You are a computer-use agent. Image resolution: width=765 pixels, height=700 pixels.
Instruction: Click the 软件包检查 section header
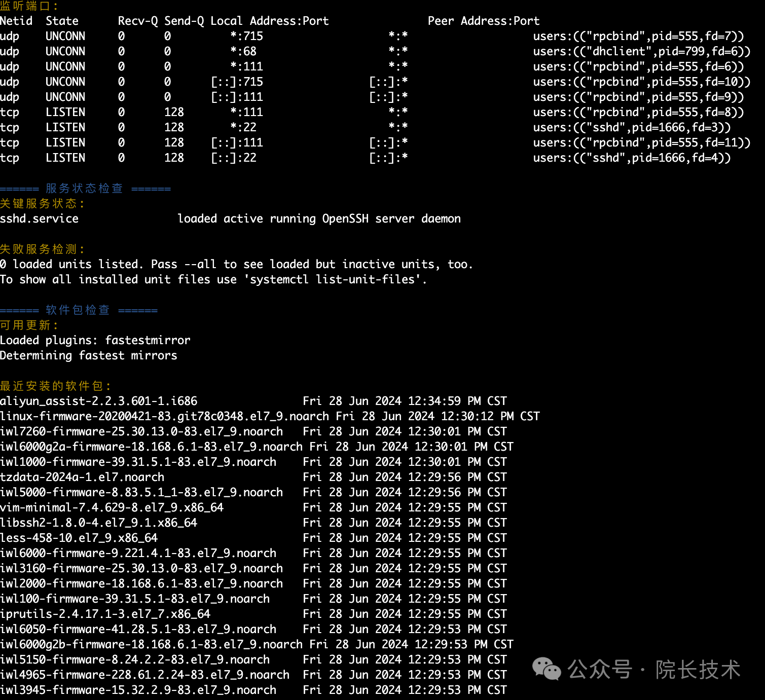78,310
